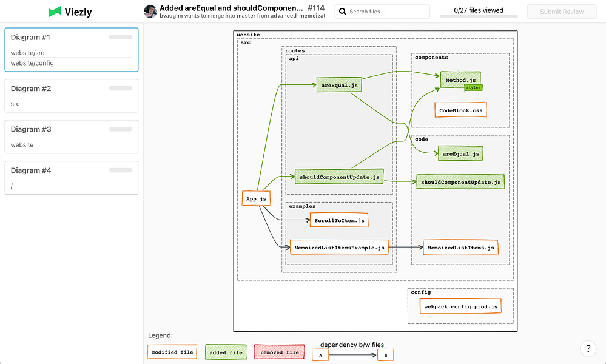Select the Diagram #2 card

point(72,95)
